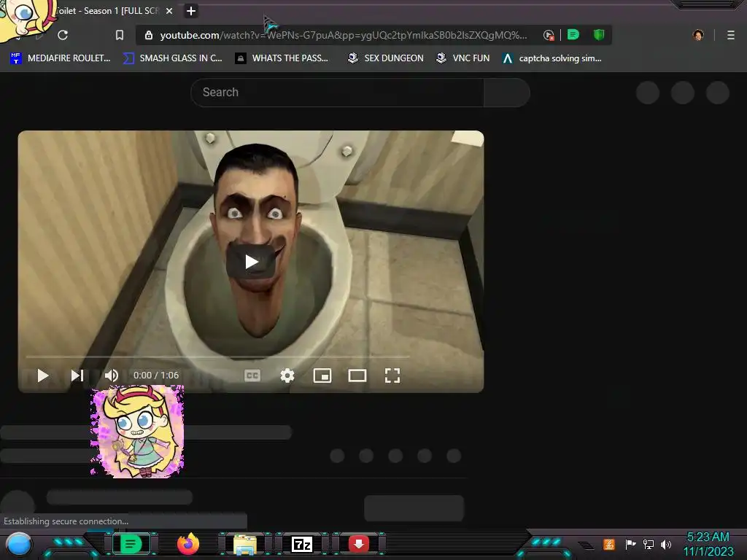The width and height of the screenshot is (747, 560).
Task: Launch Firefox from the taskbar
Action: 188,544
